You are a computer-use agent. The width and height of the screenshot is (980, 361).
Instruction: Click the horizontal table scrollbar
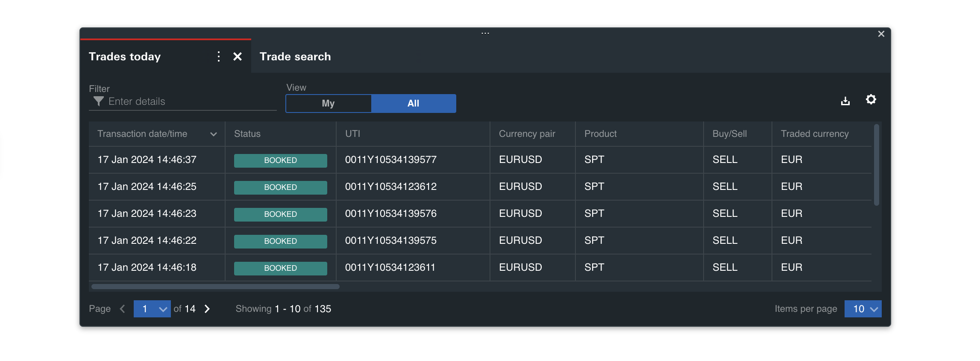point(215,287)
